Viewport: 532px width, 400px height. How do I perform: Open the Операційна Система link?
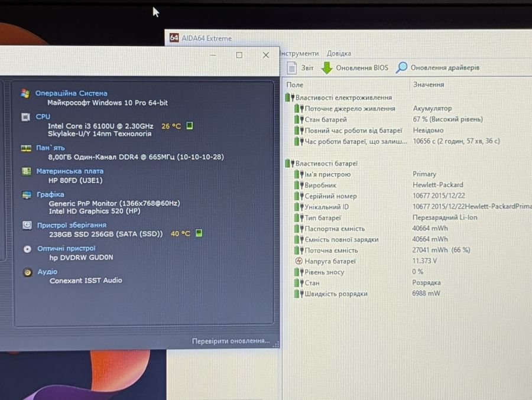[x=72, y=93]
